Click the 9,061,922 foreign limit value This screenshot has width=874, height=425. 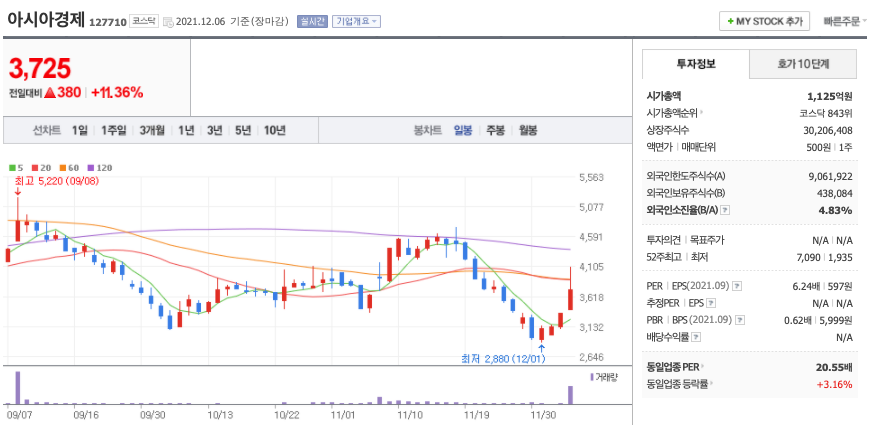[830, 176]
